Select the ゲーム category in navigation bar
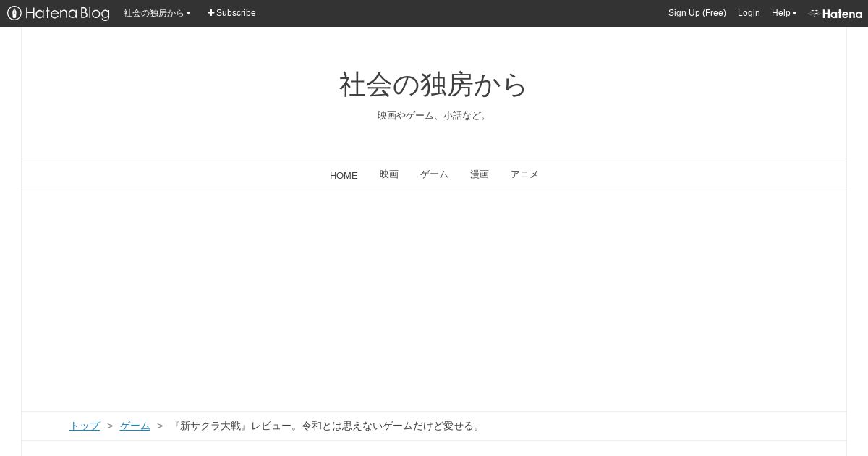Image resolution: width=868 pixels, height=456 pixels. (434, 174)
